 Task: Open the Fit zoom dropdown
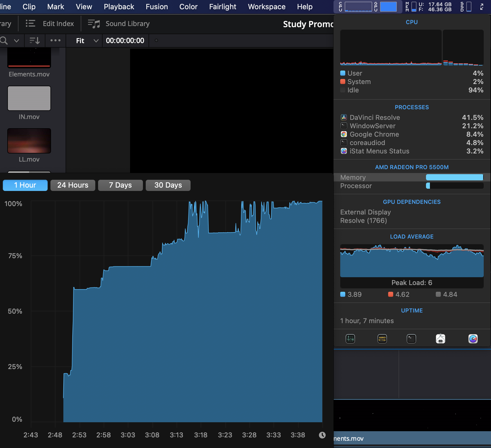point(87,41)
